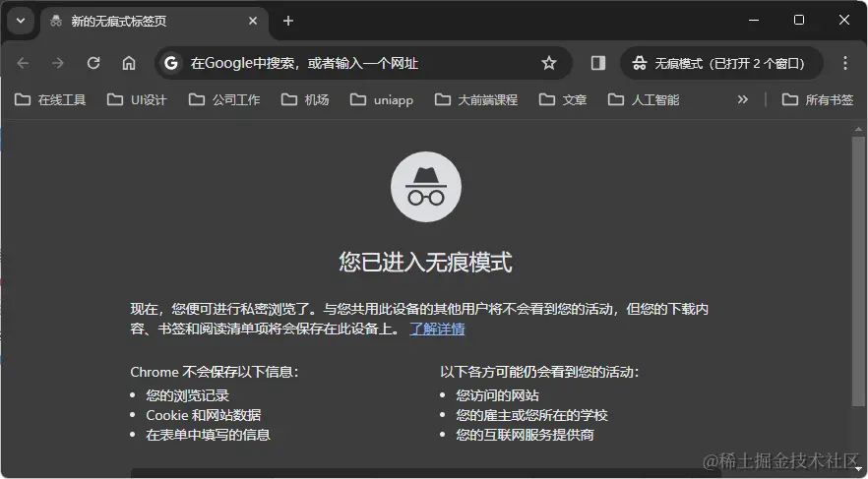Open the uniapp bookmark folder

pos(382,99)
